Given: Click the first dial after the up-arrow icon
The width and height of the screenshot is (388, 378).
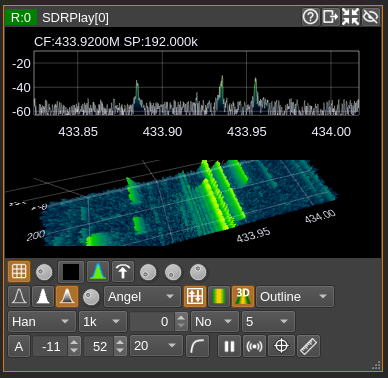Looking at the screenshot, I should click(148, 272).
